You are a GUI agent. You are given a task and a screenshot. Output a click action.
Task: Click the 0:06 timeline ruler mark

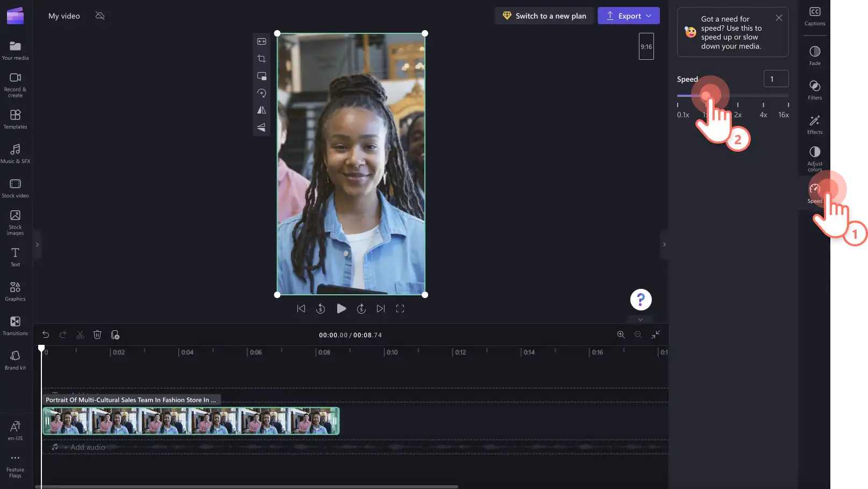pyautogui.click(x=255, y=352)
